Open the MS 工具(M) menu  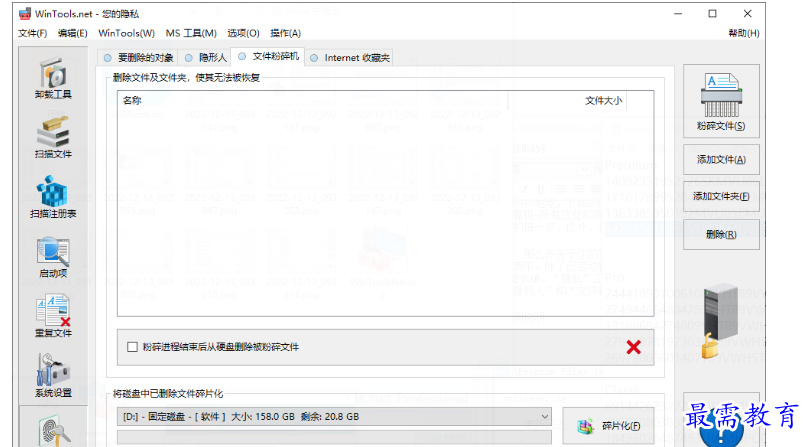click(191, 33)
